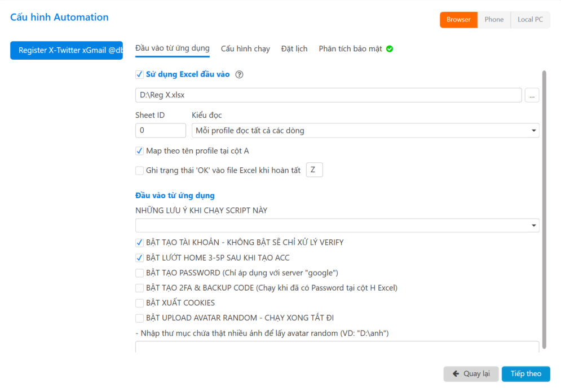Click the help icon beside Excel input
Viewport: 561px width, 392px height.
239,74
